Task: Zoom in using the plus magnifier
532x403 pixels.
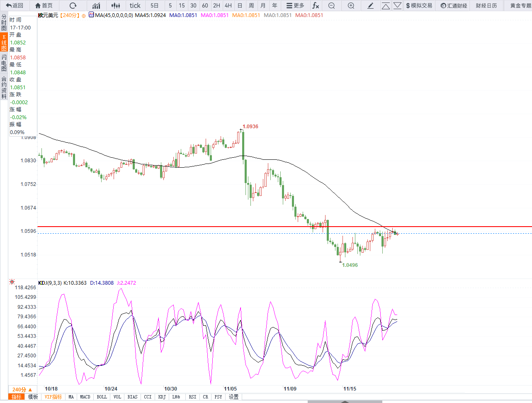Action: [x=351, y=5]
